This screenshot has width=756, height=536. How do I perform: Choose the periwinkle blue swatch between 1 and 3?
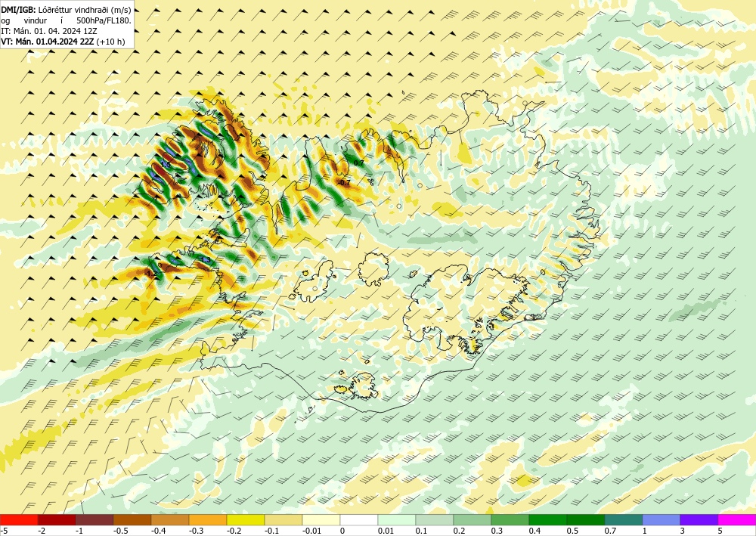point(661,520)
